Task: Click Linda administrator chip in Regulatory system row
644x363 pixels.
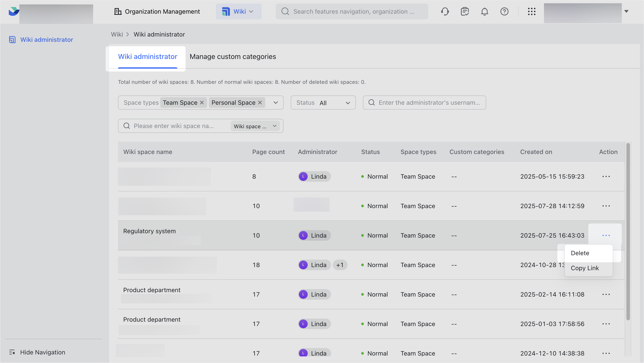Action: 314,236
